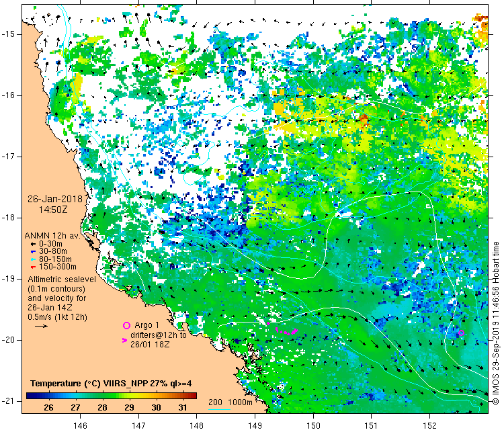Screen dimensions: 504x430
Task: Click the '30-80m' depth label
Action: point(53,252)
